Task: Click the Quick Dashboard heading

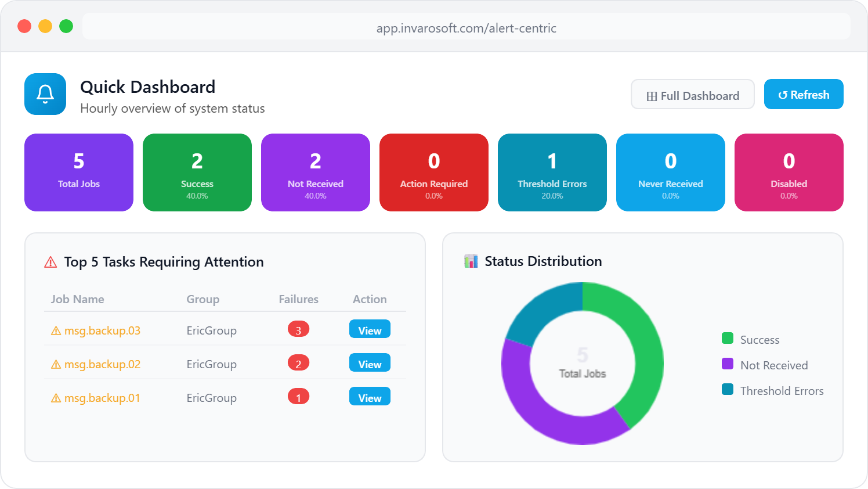Action: pyautogui.click(x=147, y=87)
